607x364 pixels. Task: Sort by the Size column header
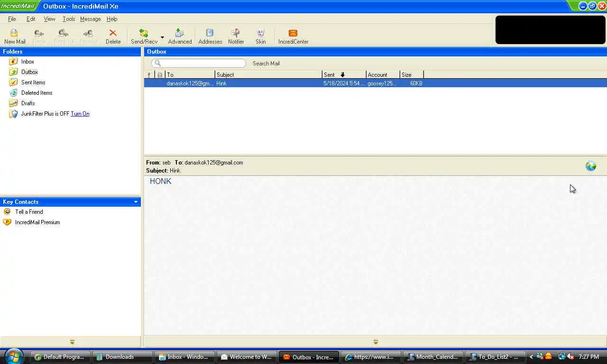(412, 75)
